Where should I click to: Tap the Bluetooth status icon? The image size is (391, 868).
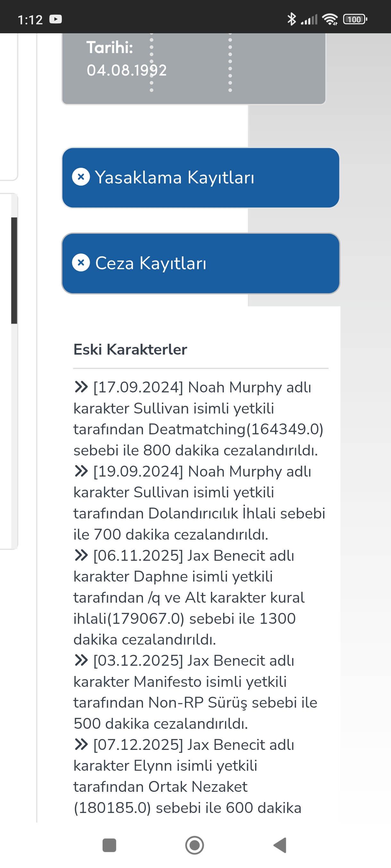pyautogui.click(x=291, y=19)
